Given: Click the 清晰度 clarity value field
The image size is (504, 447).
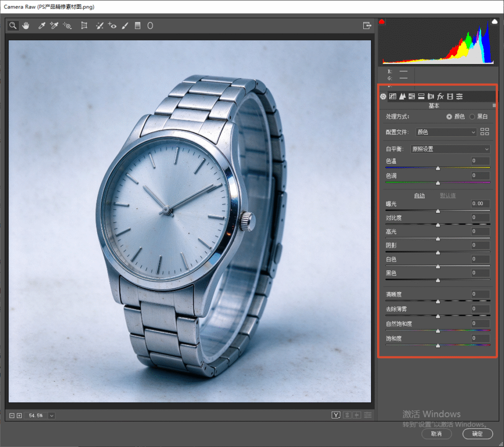Looking at the screenshot, I should click(x=480, y=294).
